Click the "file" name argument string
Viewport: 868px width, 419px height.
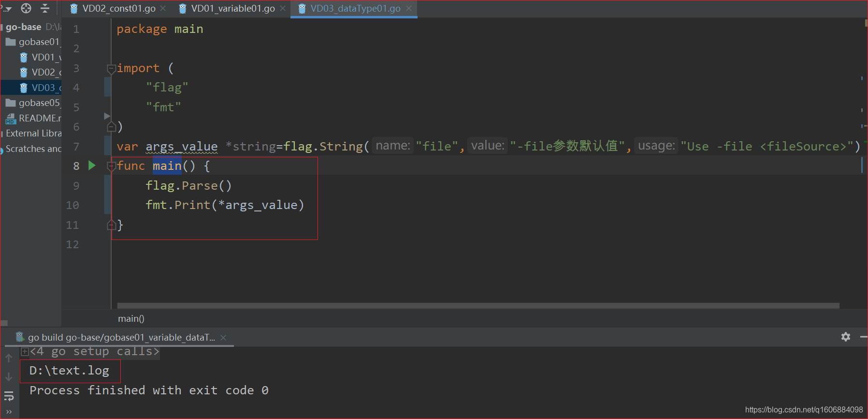[437, 146]
